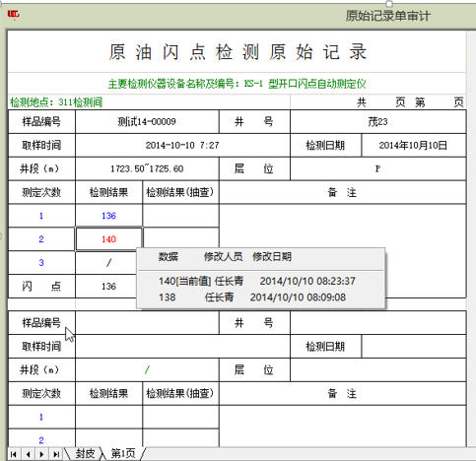The width and height of the screenshot is (476, 461).
Task: Click measurement number 2 in second record
Action: coord(41,440)
